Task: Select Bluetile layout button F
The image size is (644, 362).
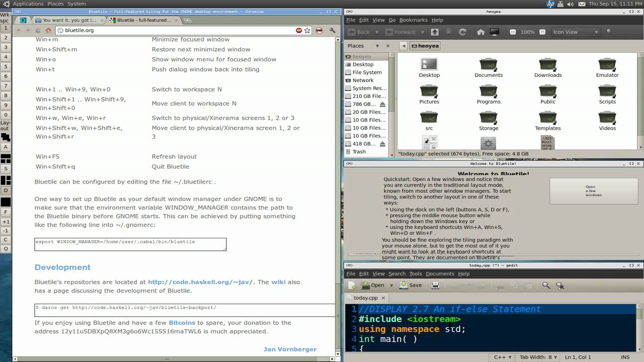Action: pos(6,212)
